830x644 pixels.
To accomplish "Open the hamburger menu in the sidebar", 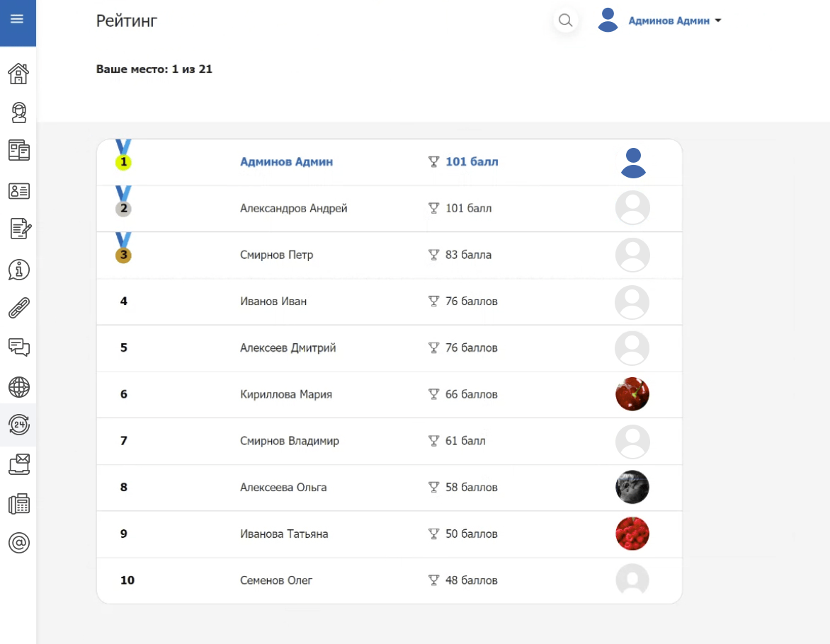I will 18,19.
